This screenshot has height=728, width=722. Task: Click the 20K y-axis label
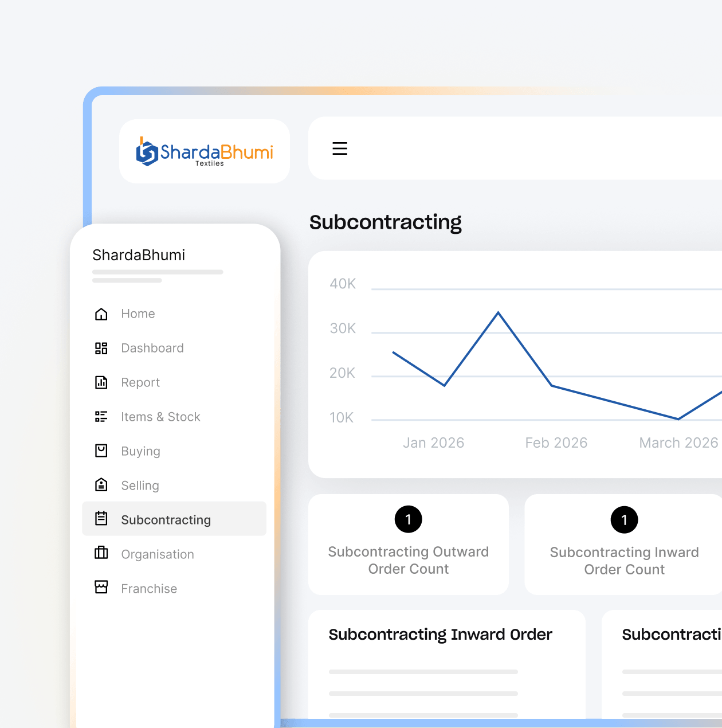[343, 373]
